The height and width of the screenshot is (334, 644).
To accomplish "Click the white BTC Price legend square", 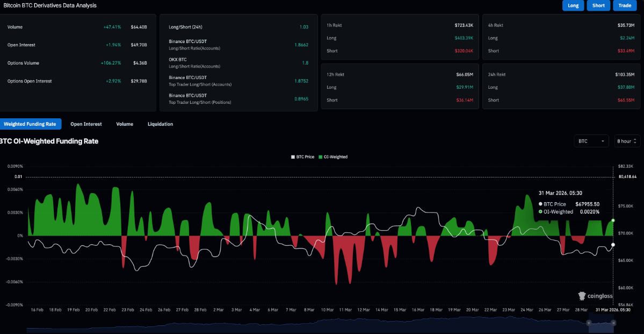I will click(293, 157).
